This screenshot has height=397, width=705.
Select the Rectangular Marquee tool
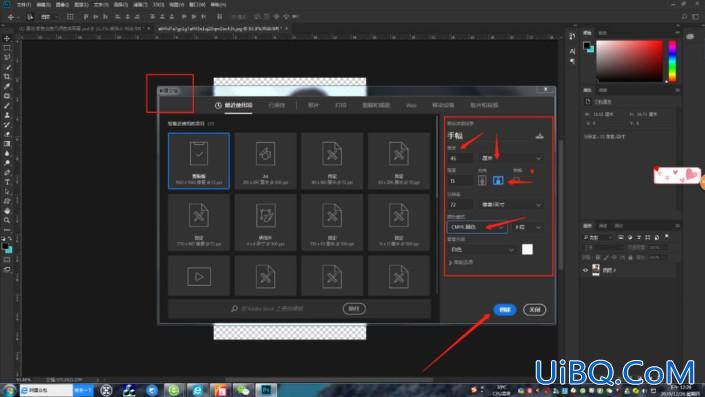[x=7, y=48]
